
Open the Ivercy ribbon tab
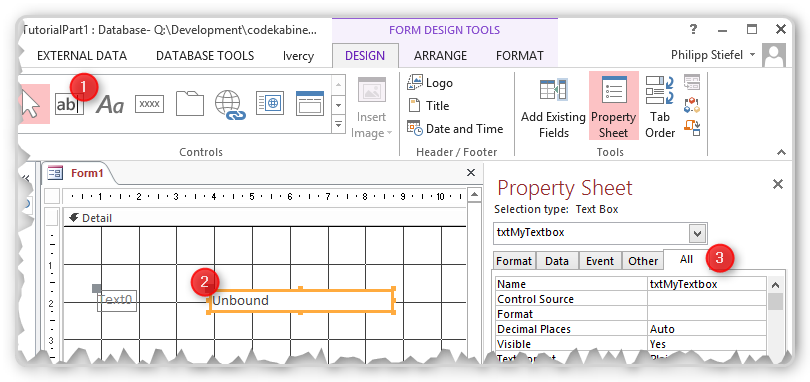pos(298,56)
